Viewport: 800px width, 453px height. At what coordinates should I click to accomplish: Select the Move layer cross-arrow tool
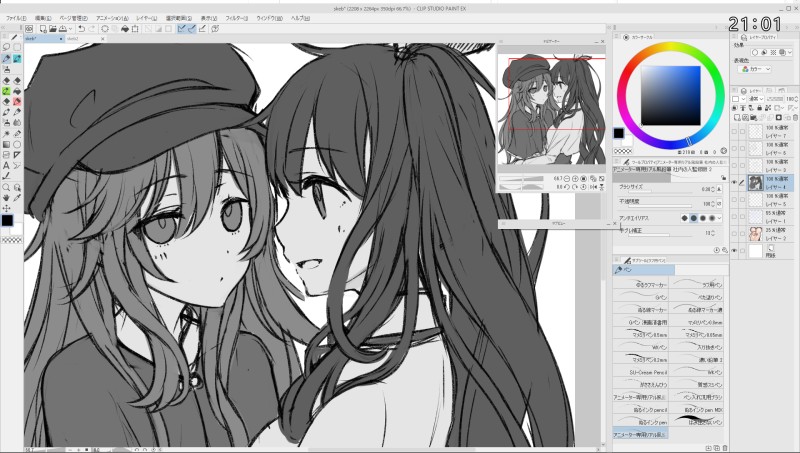click(x=6, y=208)
